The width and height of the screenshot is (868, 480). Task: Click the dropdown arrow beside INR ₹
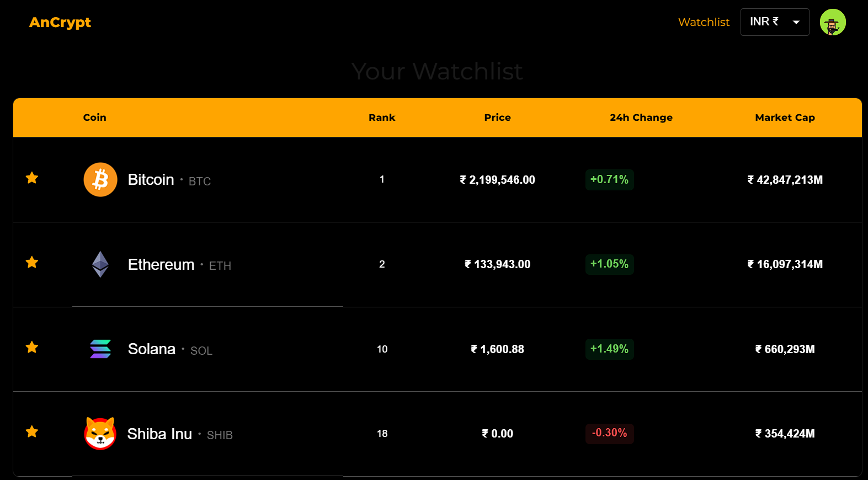(x=796, y=22)
